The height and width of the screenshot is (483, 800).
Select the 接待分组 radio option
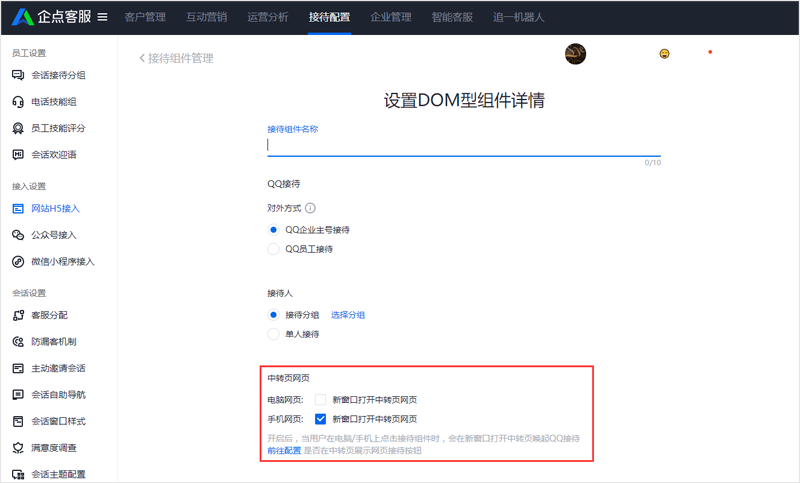click(273, 315)
